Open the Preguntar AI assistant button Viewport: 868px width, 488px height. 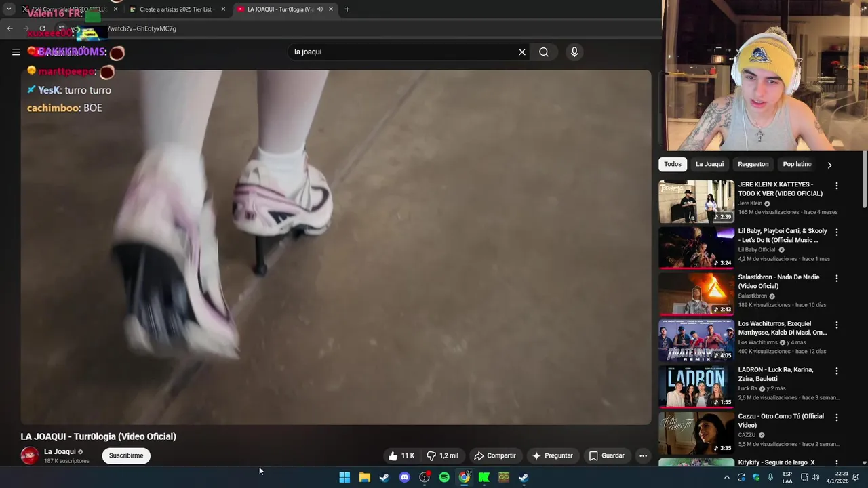pyautogui.click(x=553, y=455)
